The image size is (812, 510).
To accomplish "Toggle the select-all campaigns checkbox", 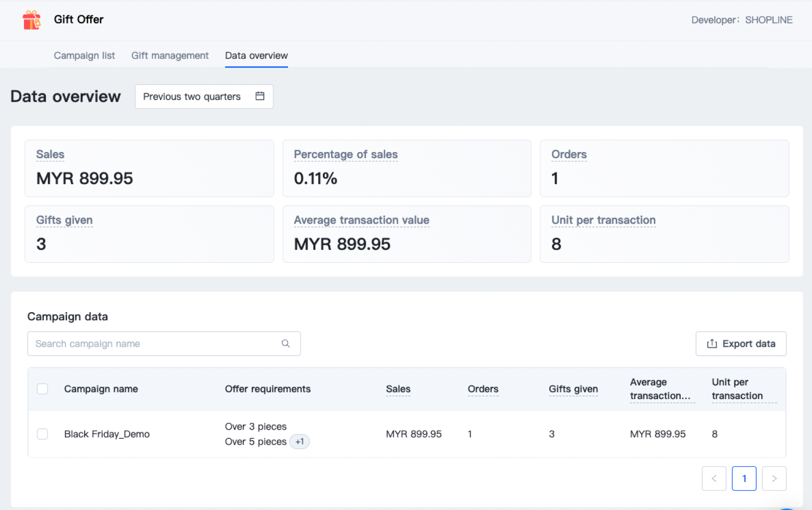I will click(x=43, y=389).
